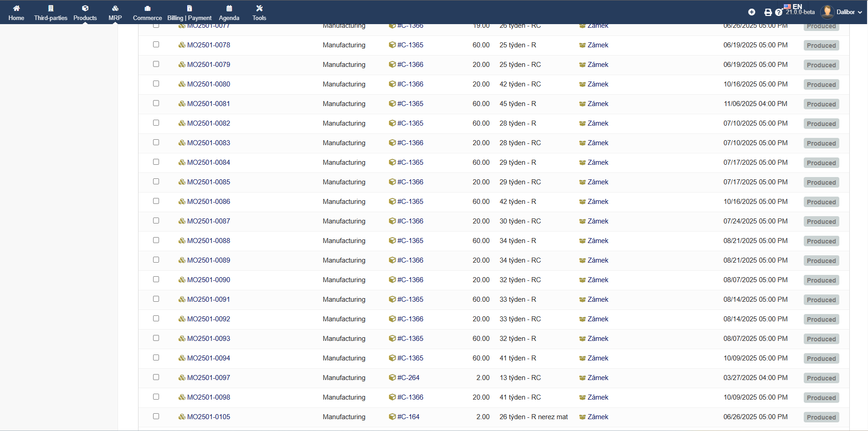Open product #C-264 link
Image resolution: width=868 pixels, height=431 pixels.
(x=408, y=378)
